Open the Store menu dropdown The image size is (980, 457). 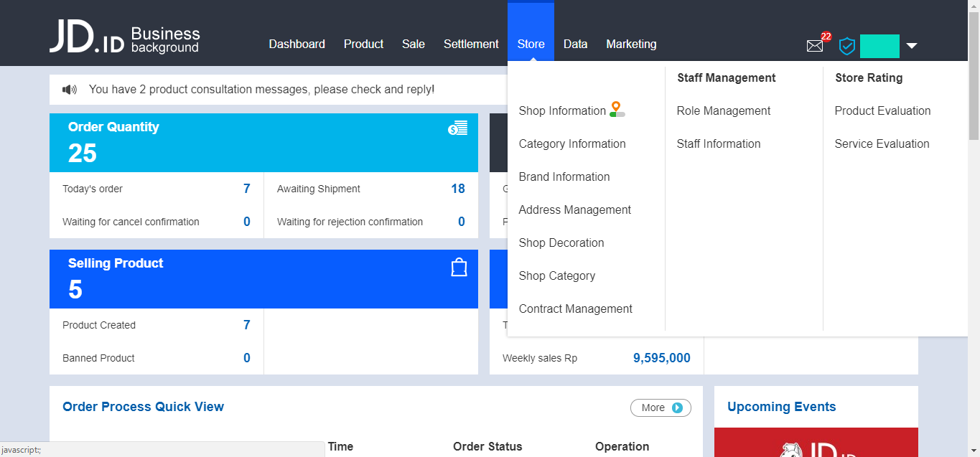tap(531, 44)
